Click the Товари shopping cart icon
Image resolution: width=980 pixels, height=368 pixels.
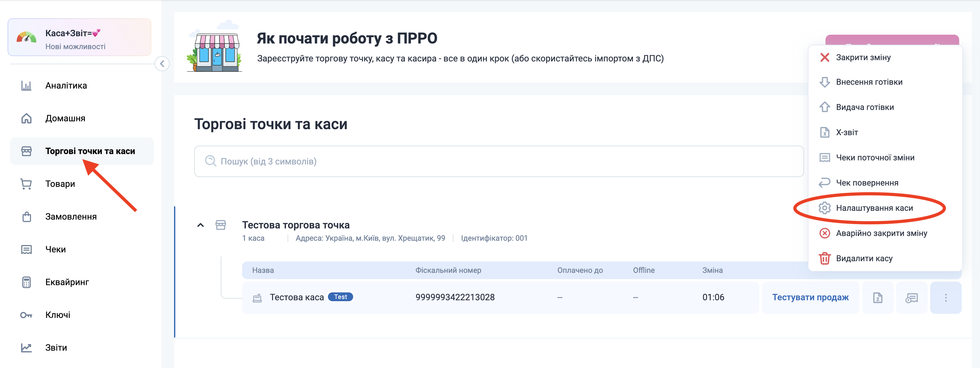click(26, 184)
